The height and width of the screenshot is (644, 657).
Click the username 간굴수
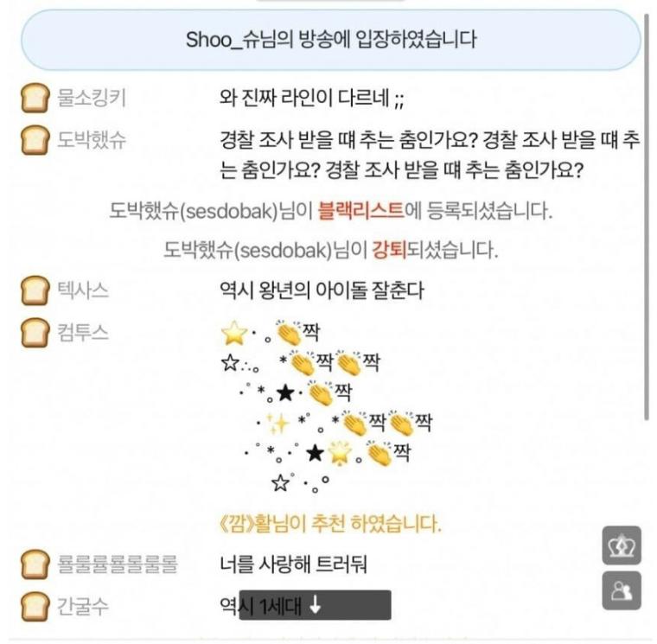point(83,607)
